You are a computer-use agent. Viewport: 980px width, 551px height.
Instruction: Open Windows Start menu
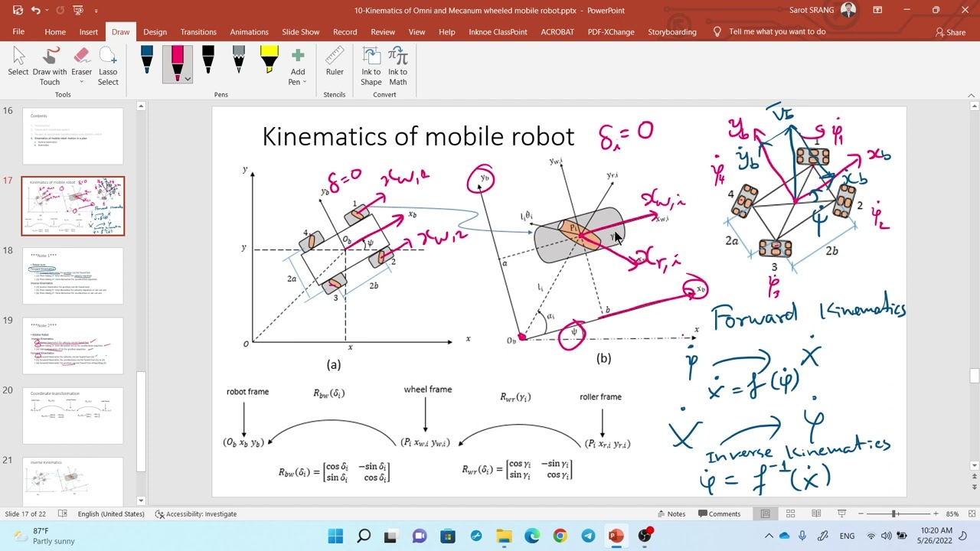335,536
